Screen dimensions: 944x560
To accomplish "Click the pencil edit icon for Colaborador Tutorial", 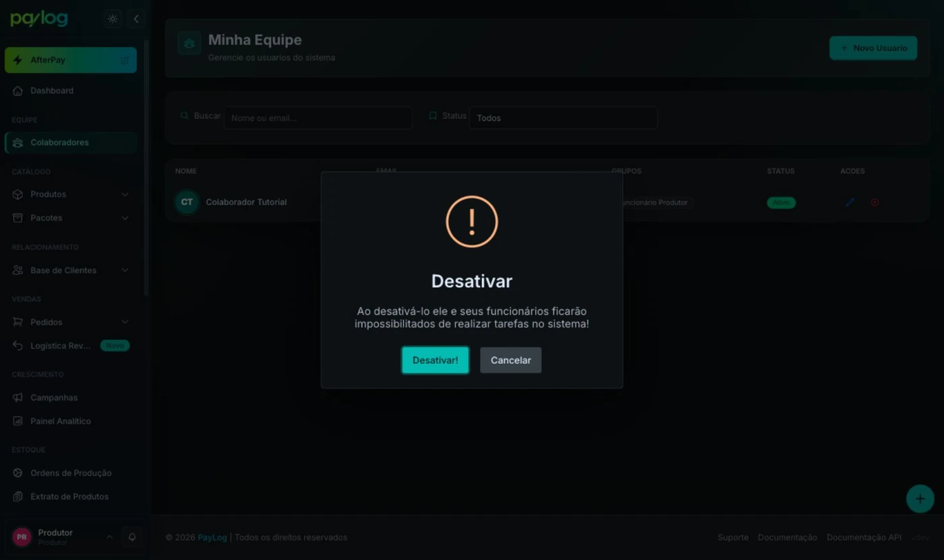I will pos(850,202).
